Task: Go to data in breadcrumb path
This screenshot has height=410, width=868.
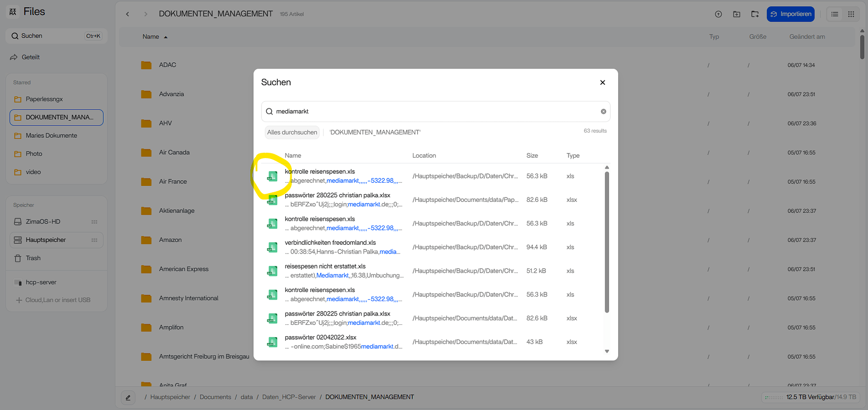Action: click(246, 397)
